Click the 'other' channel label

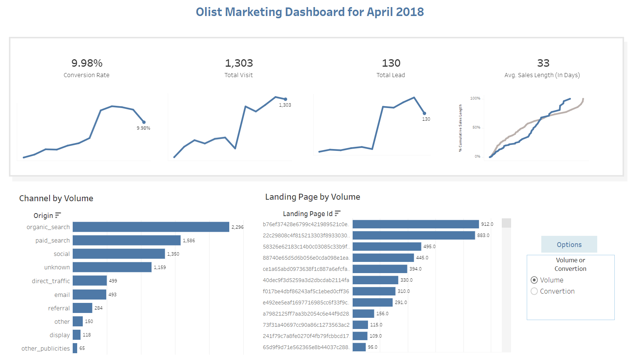tap(62, 322)
